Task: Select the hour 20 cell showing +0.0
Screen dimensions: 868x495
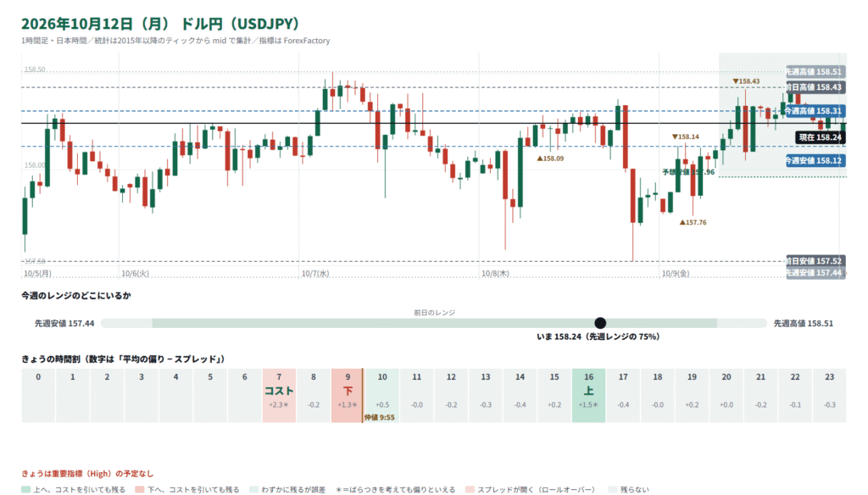Action: tap(726, 395)
